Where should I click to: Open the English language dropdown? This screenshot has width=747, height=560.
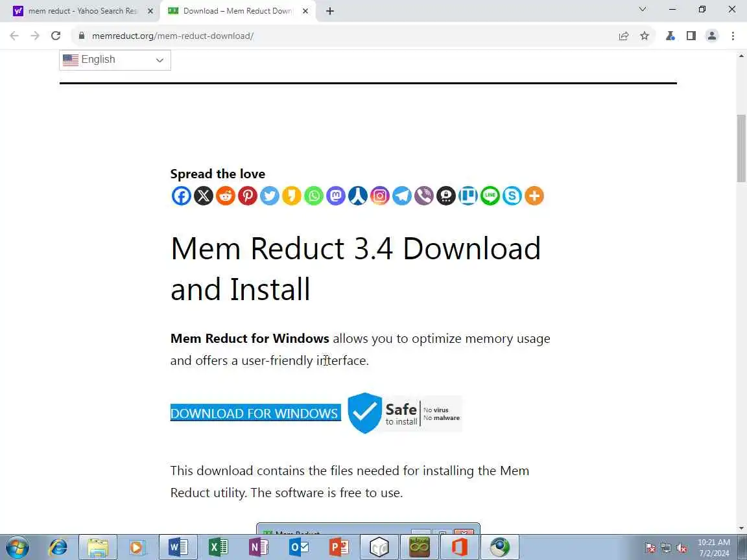pos(115,60)
